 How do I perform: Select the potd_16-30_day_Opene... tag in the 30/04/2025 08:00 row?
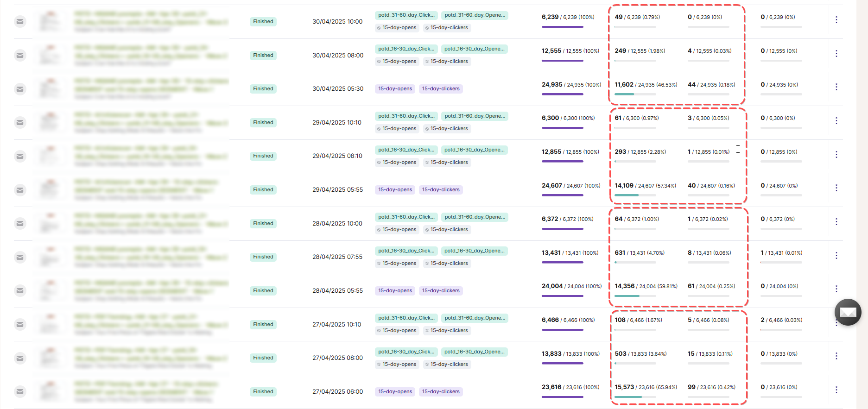tap(475, 49)
